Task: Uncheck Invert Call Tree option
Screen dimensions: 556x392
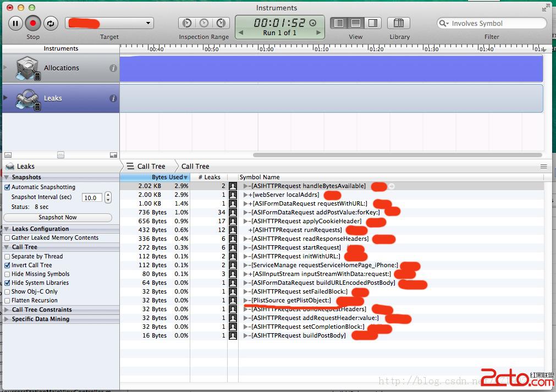Action: coord(7,266)
